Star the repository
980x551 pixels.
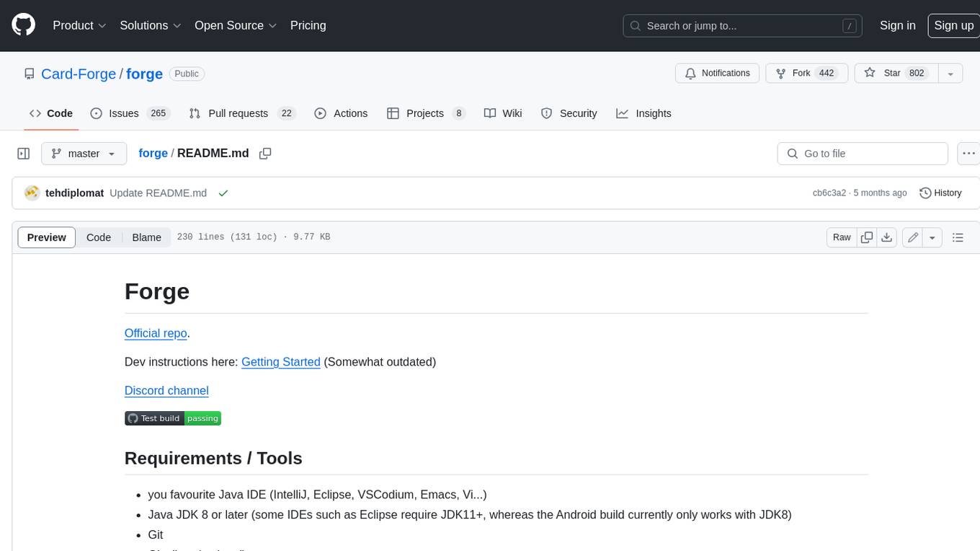pos(896,73)
